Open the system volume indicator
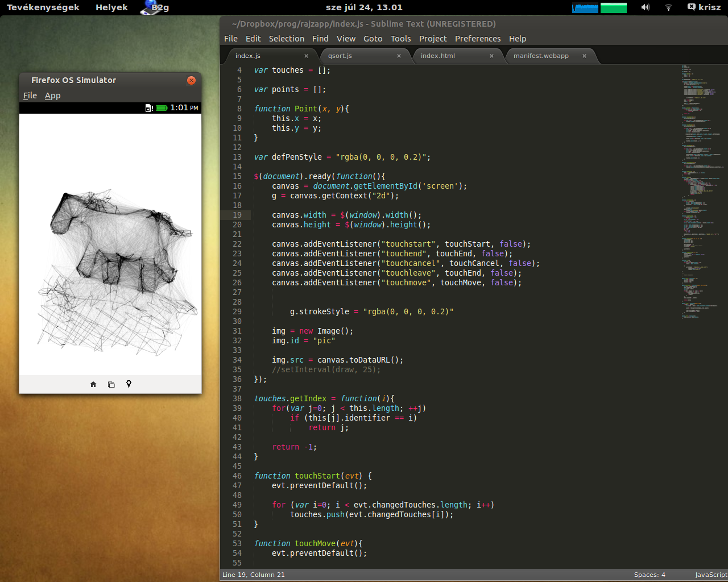Screen dimensions: 728x582 [645, 7]
